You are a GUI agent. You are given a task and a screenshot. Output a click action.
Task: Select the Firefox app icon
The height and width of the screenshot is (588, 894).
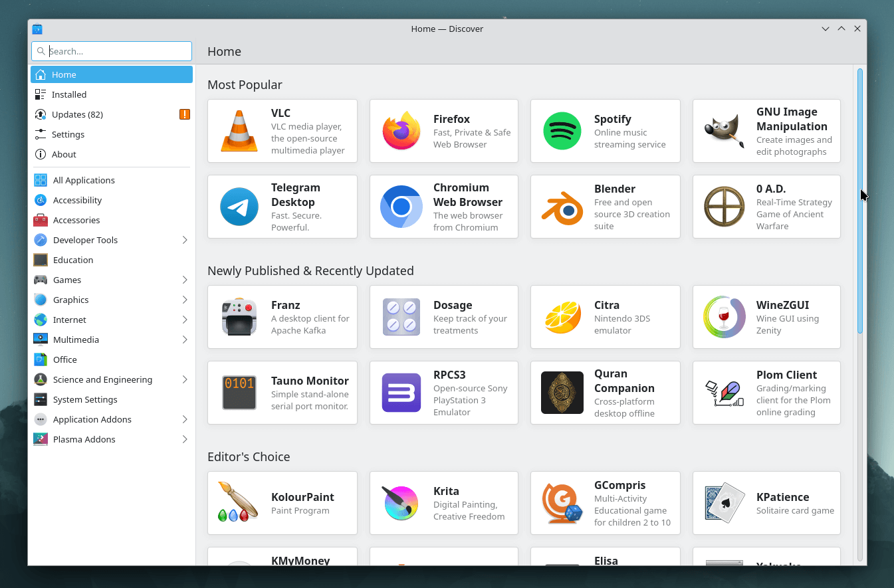point(400,131)
